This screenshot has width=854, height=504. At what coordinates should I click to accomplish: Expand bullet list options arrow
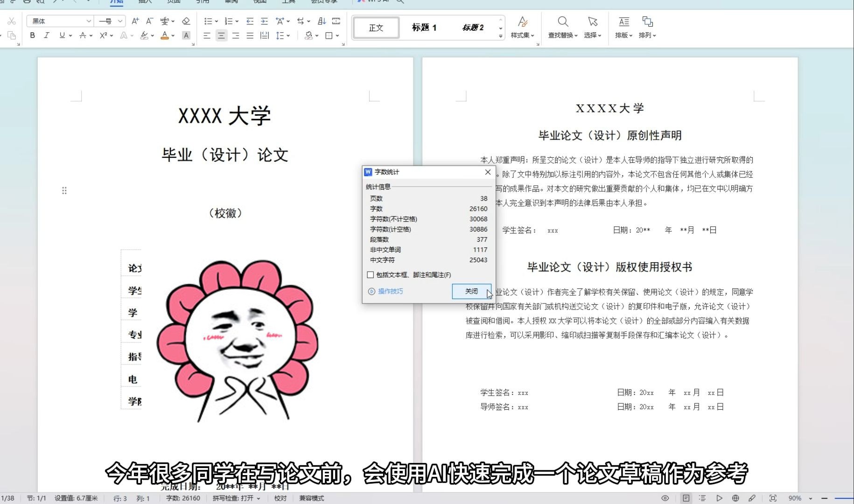(x=217, y=21)
